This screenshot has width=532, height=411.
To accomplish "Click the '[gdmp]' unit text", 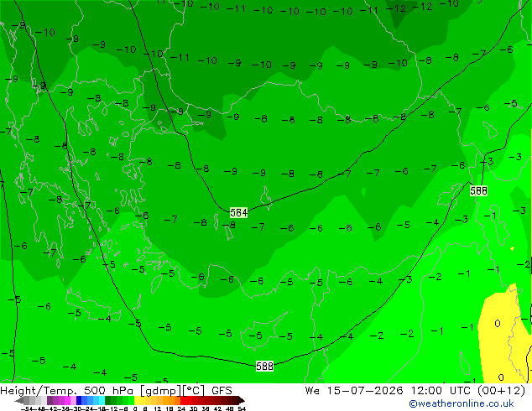I will click(161, 391).
